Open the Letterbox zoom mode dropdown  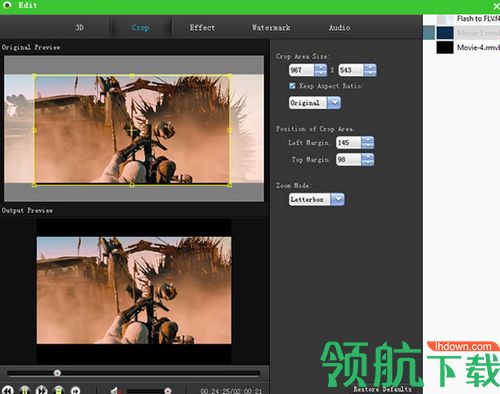(x=316, y=199)
